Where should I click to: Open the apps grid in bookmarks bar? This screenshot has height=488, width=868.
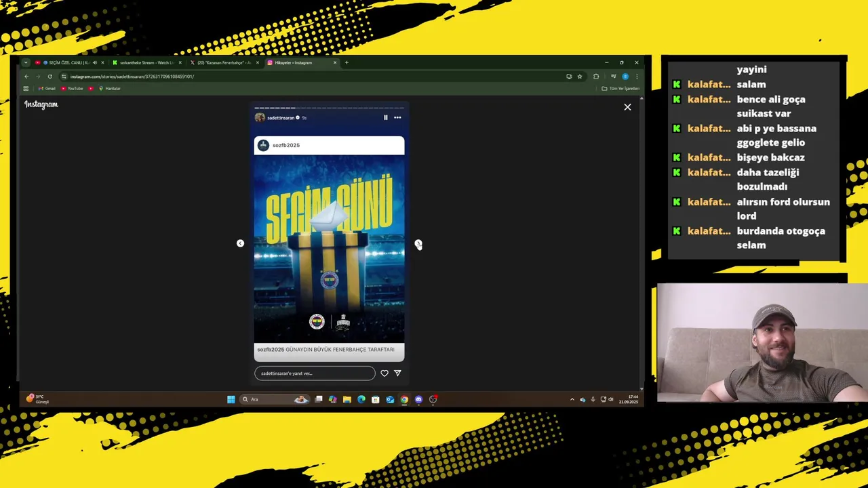click(x=26, y=88)
